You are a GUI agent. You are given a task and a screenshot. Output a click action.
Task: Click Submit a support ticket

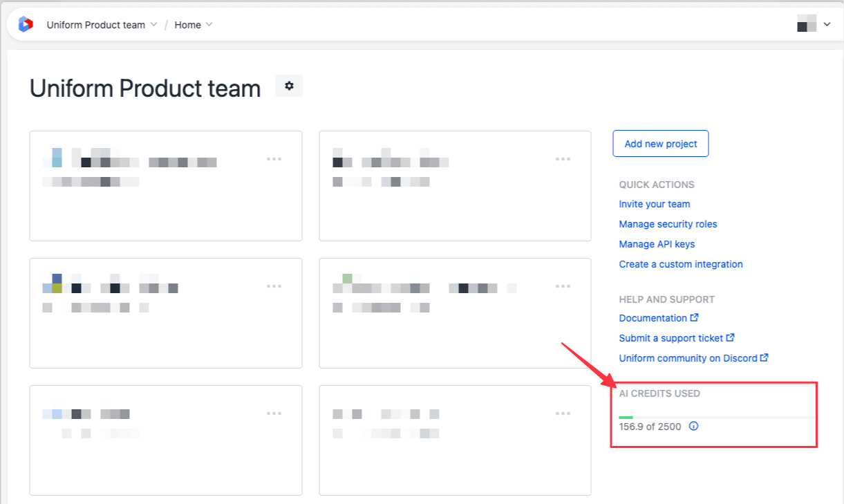pyautogui.click(x=676, y=338)
